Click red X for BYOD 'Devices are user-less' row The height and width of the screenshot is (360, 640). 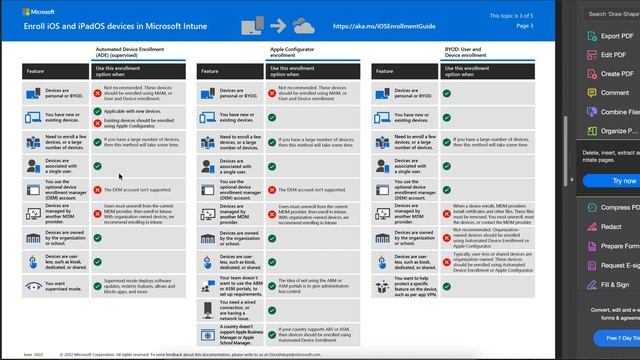pos(447,262)
